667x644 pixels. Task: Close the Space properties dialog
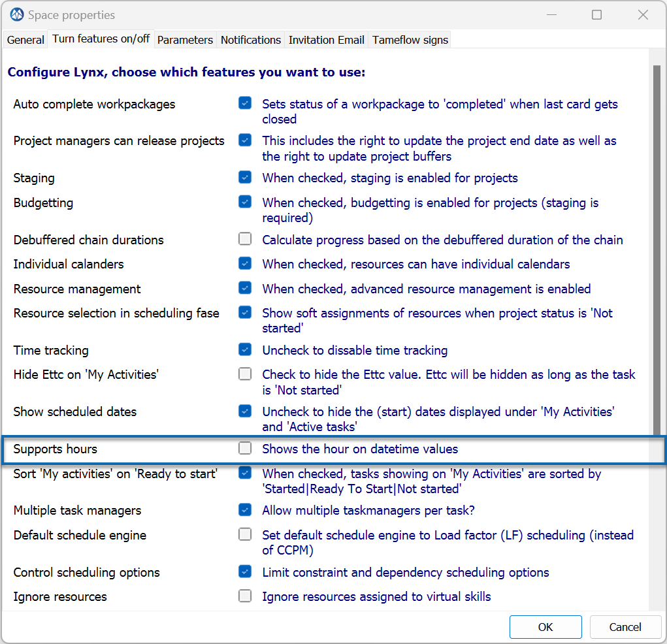[x=643, y=15]
